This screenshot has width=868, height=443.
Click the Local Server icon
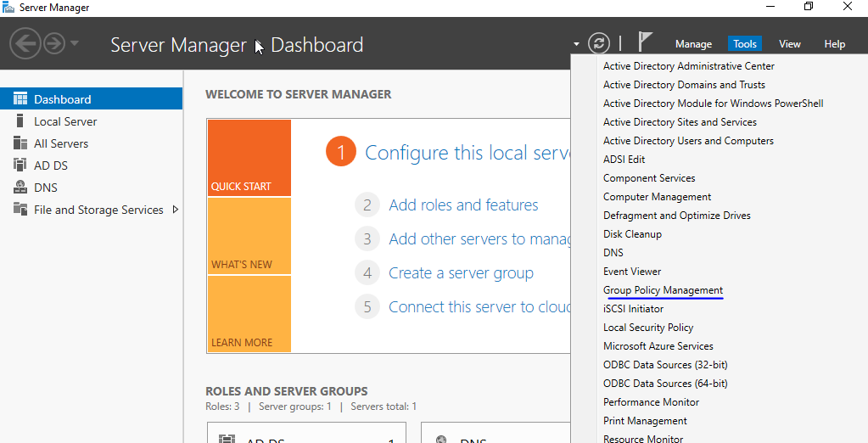20,121
